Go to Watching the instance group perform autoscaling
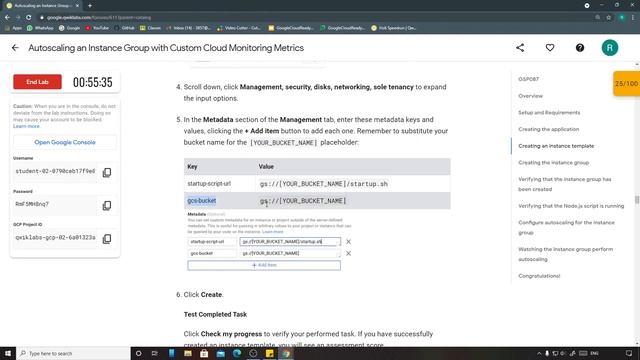The image size is (640, 360). [565, 254]
